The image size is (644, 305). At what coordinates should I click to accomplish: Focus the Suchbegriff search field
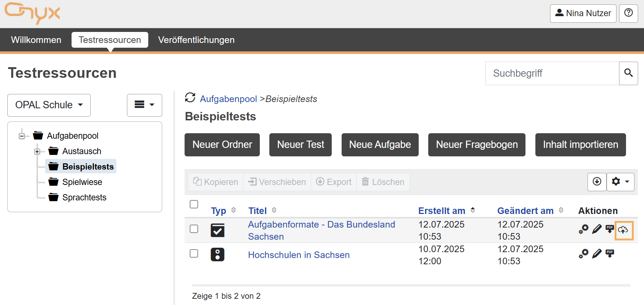[552, 73]
